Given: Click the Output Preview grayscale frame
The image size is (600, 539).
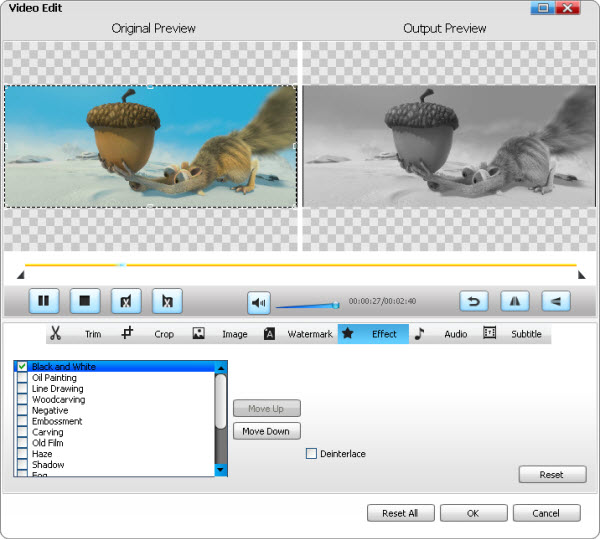Looking at the screenshot, I should (x=449, y=147).
